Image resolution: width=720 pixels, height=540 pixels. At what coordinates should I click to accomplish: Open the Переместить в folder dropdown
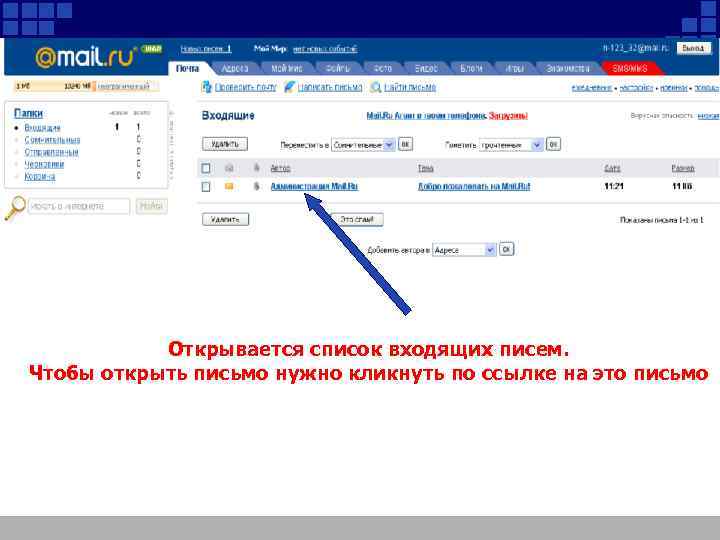click(363, 145)
